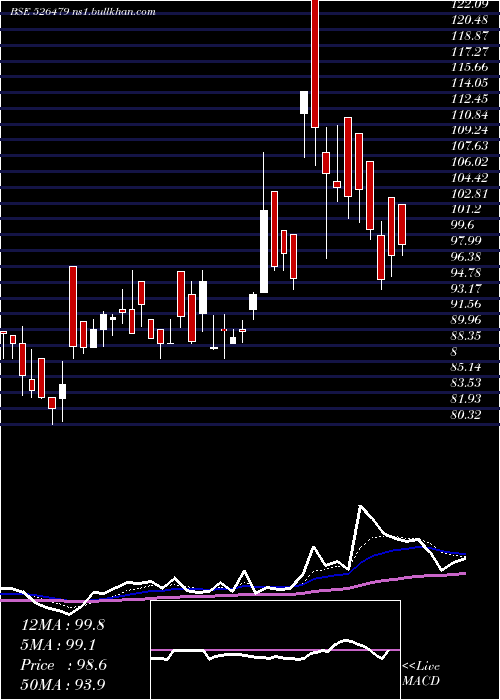Click the 85.14 price axis label

coord(465,367)
